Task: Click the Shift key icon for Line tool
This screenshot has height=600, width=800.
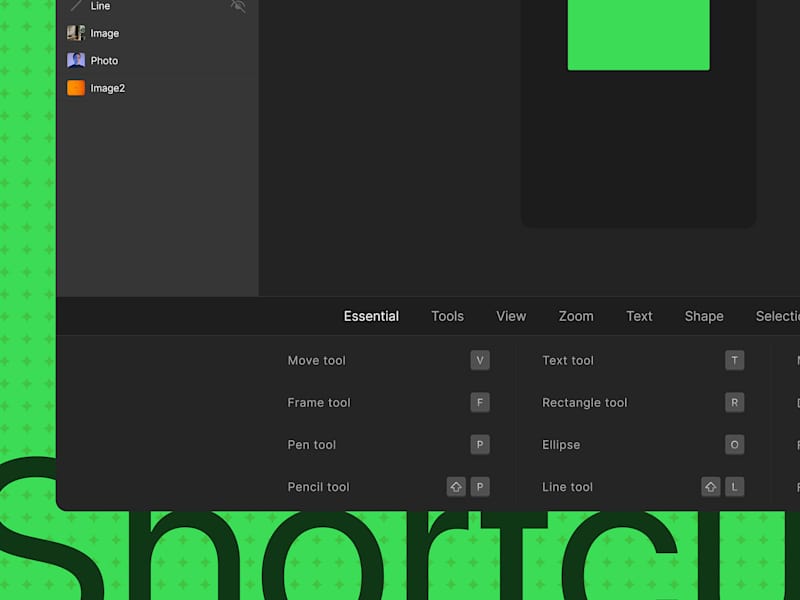Action: point(711,487)
